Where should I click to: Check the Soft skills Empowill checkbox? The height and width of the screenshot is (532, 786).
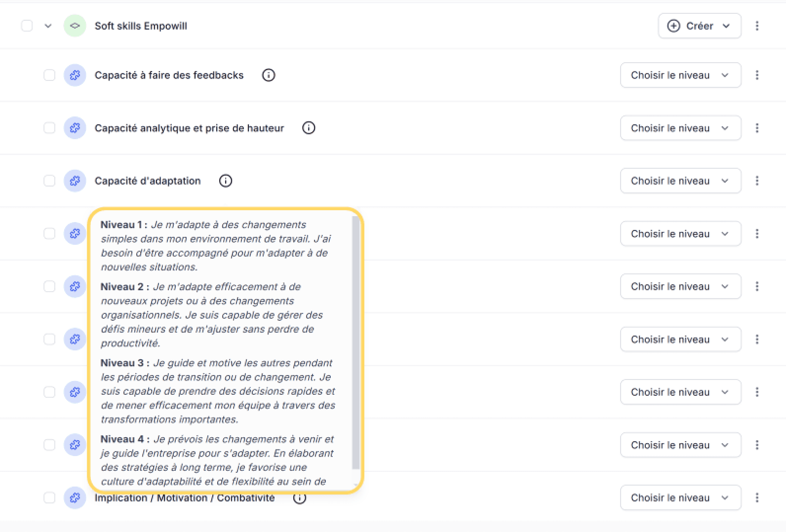27,26
